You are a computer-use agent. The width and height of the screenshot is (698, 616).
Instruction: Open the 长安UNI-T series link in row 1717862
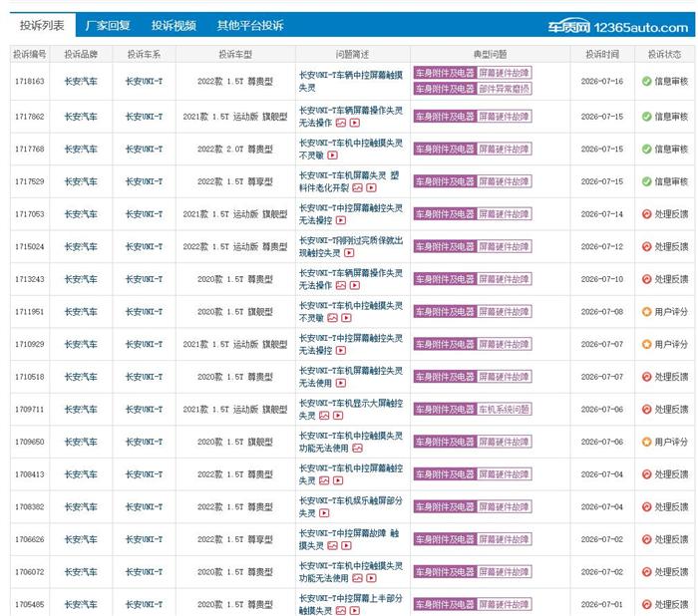(x=144, y=117)
